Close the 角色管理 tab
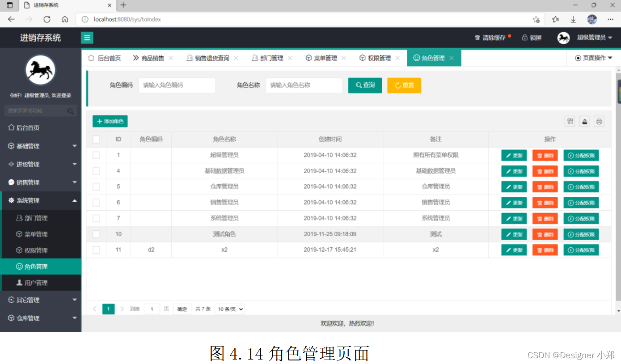Viewport: 621px width, 364px height. point(452,58)
